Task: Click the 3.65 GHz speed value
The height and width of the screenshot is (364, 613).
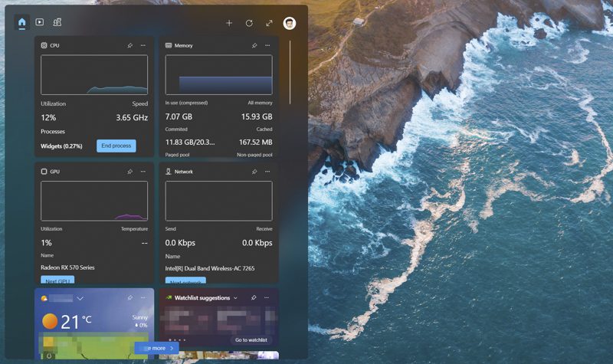Action: (132, 117)
